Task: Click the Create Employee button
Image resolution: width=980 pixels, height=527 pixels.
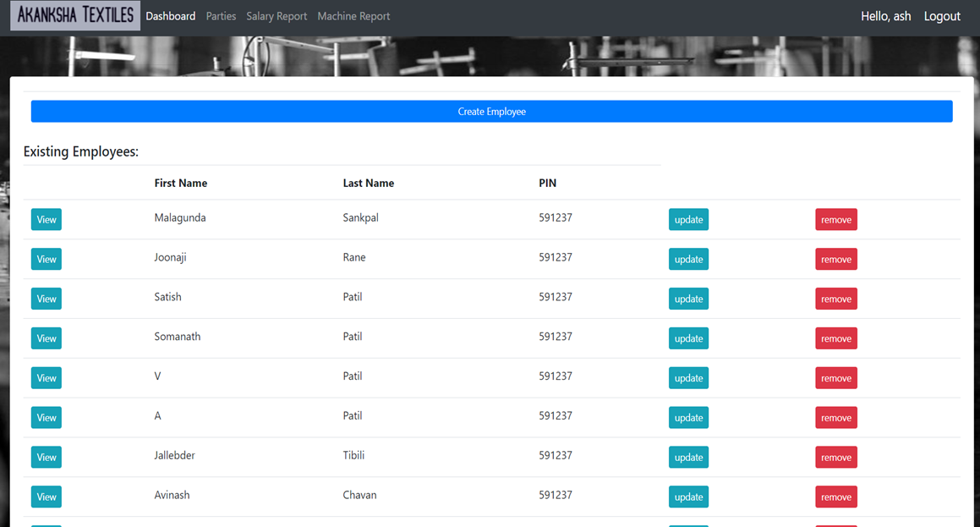Action: coord(491,111)
